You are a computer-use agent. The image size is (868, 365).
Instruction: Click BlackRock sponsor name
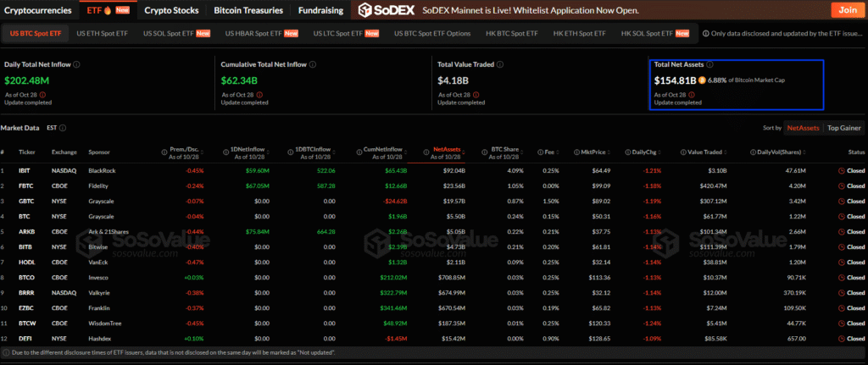point(102,171)
